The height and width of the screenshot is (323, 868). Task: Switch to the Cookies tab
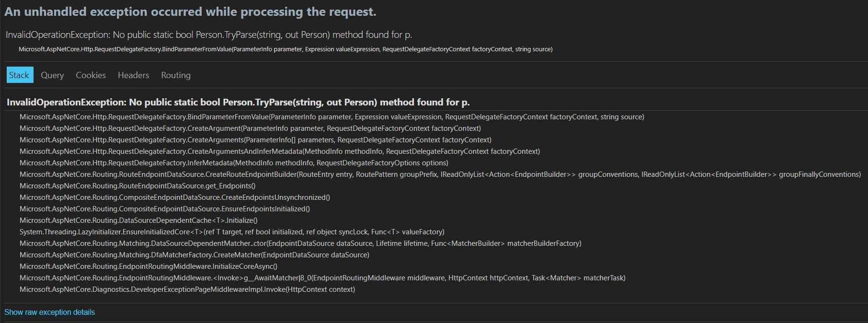(91, 75)
